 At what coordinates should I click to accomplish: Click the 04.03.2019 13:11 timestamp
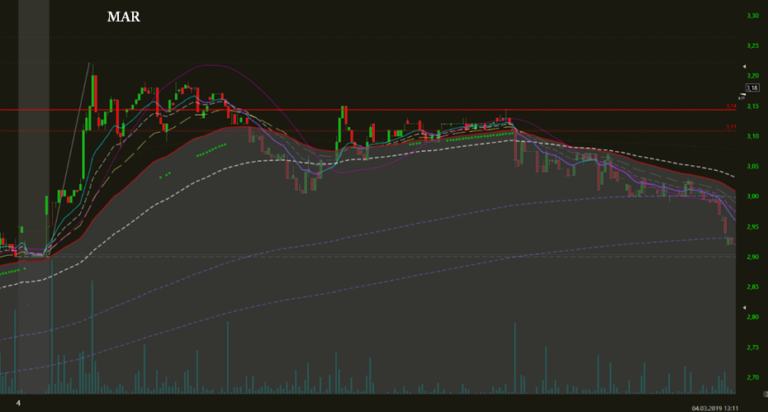(x=727, y=406)
